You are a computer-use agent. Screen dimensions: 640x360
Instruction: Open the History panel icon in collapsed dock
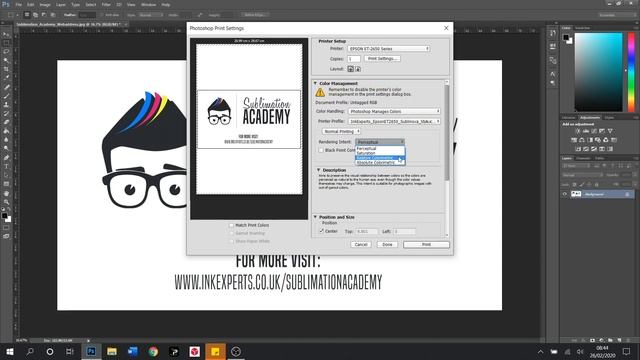point(552,33)
